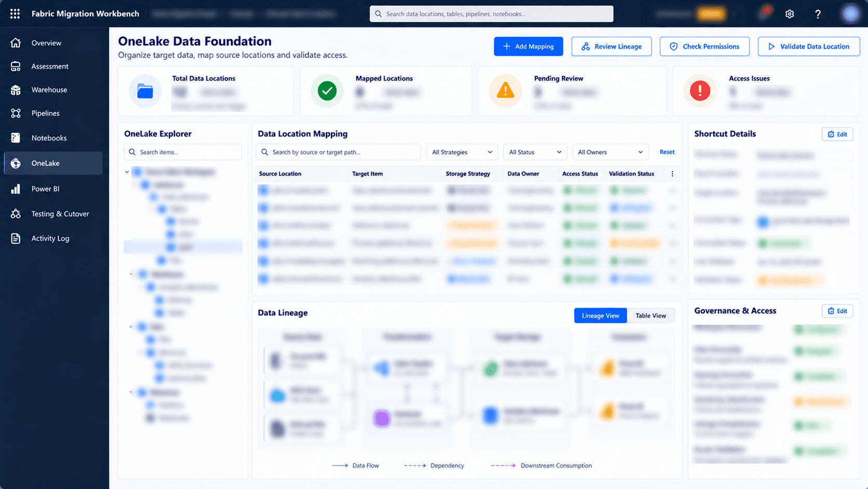The height and width of the screenshot is (489, 868).
Task: Open Warehouse in sidebar
Action: [53, 90]
